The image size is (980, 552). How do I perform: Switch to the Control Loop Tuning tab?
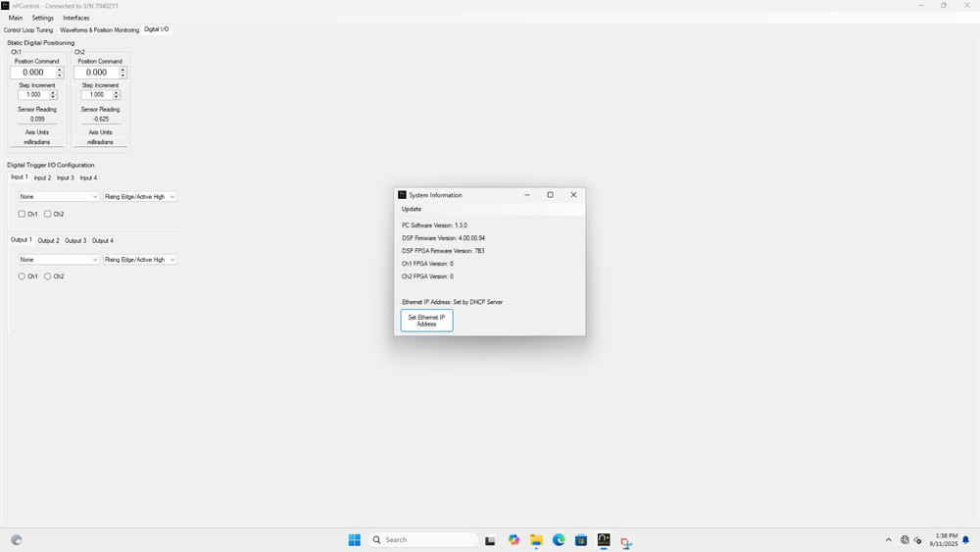(28, 29)
